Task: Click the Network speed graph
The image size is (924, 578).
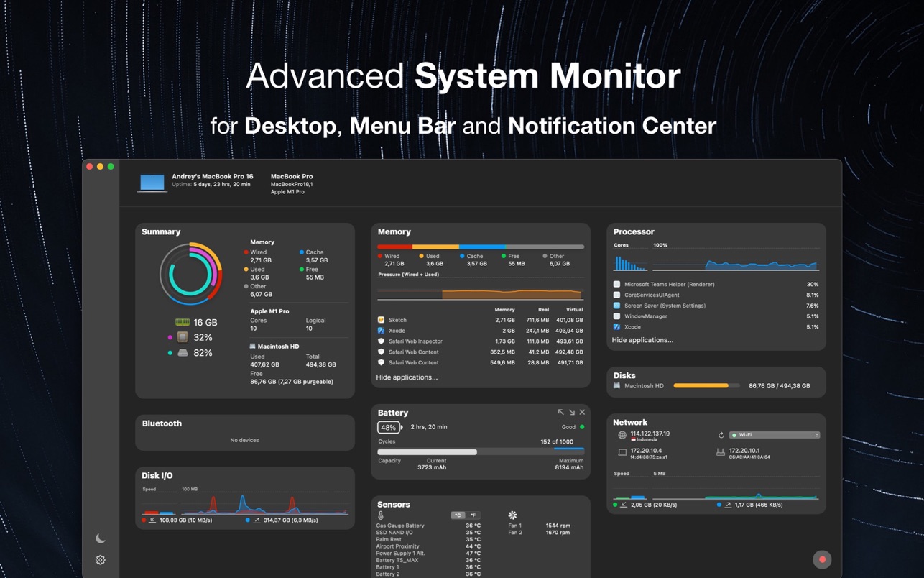Action: [734, 490]
